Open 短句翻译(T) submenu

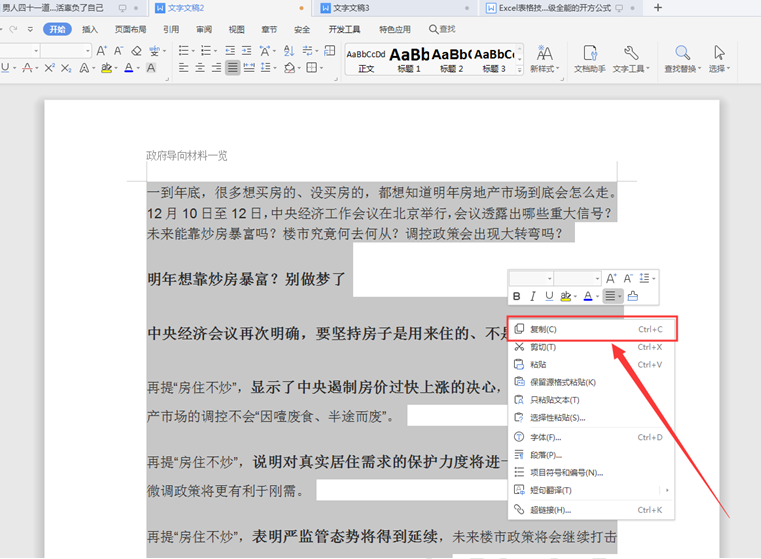tap(591, 490)
